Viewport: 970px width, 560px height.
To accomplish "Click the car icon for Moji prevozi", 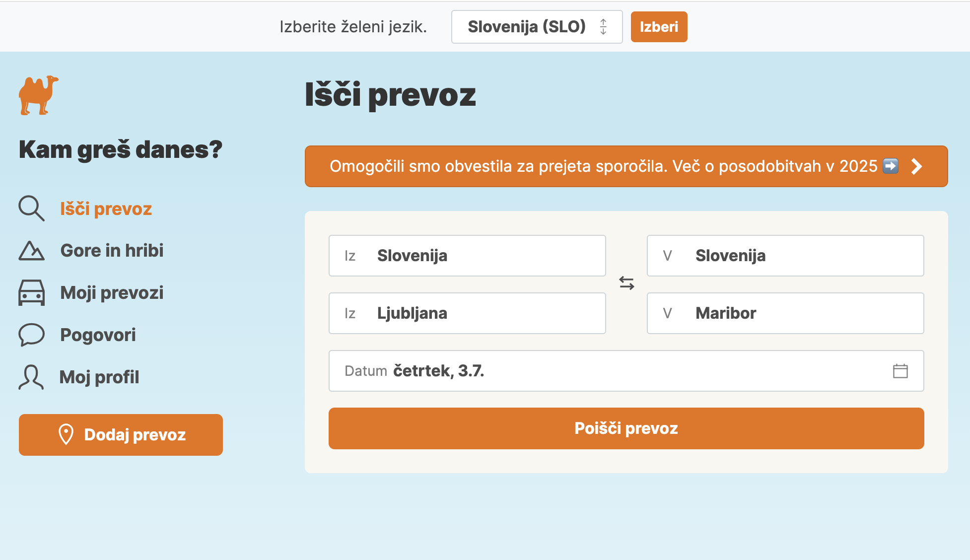I will (31, 293).
